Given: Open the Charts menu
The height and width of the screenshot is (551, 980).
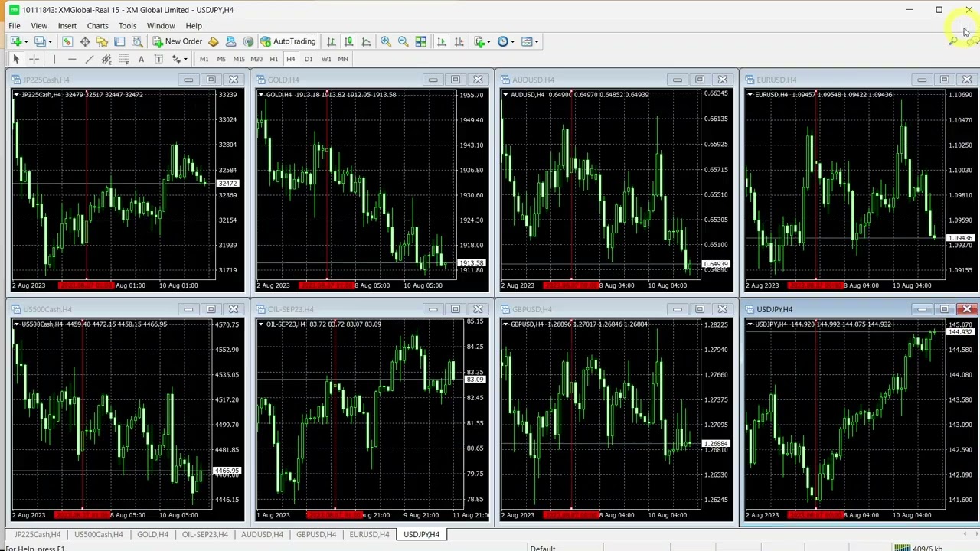Looking at the screenshot, I should click(x=97, y=26).
